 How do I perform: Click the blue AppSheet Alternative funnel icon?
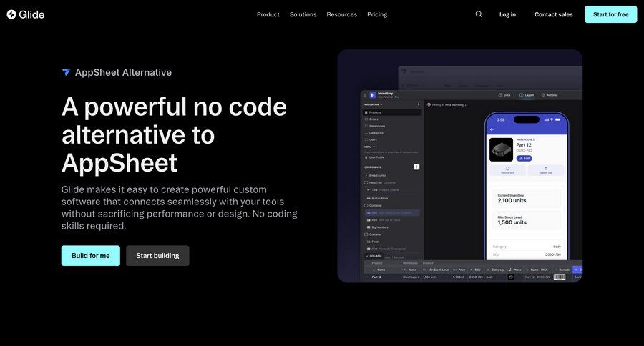tap(66, 72)
